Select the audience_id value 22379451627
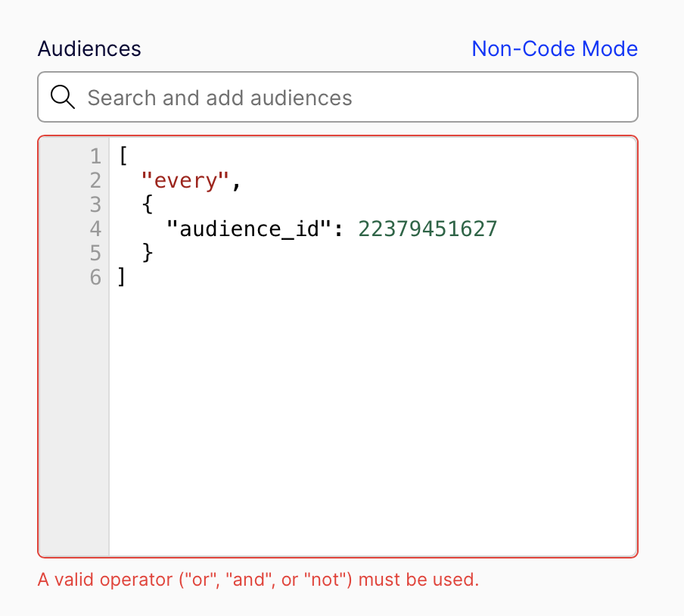Image resolution: width=684 pixels, height=616 pixels. (x=427, y=229)
